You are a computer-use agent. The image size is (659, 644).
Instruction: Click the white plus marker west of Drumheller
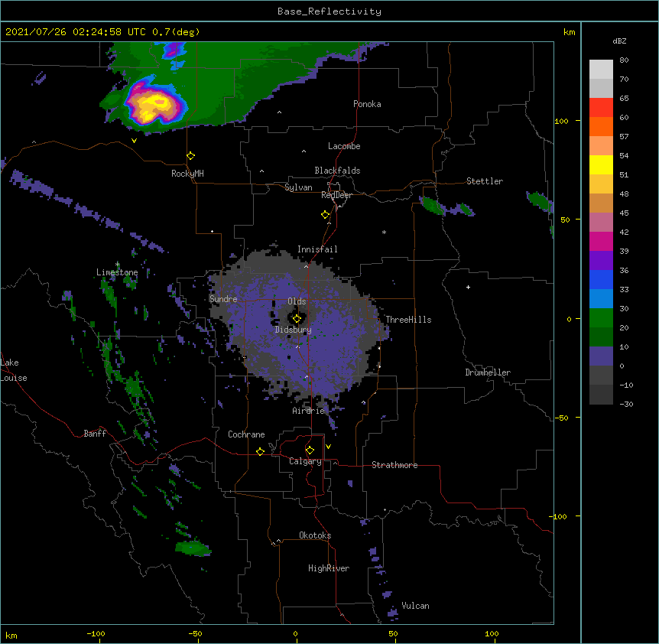point(468,287)
